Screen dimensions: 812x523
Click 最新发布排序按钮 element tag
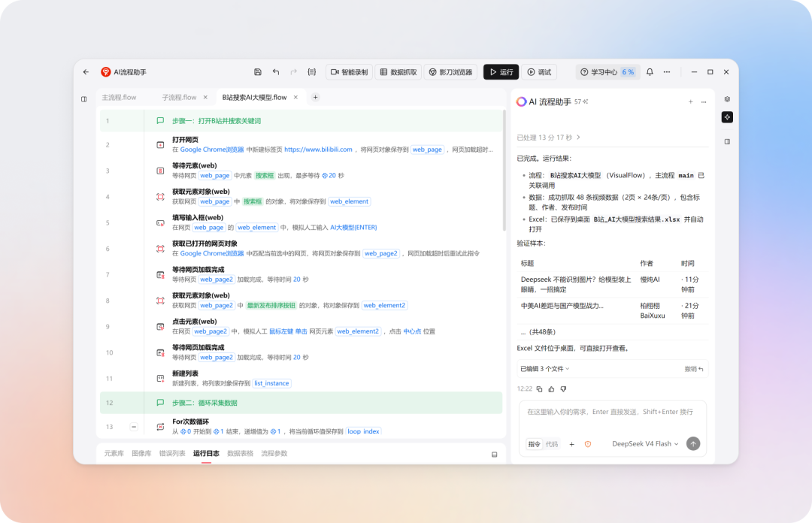pyautogui.click(x=271, y=306)
